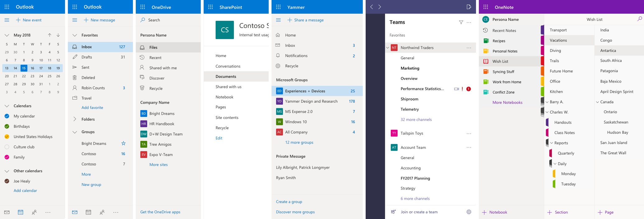Click the OneDrive Search field

168,20
